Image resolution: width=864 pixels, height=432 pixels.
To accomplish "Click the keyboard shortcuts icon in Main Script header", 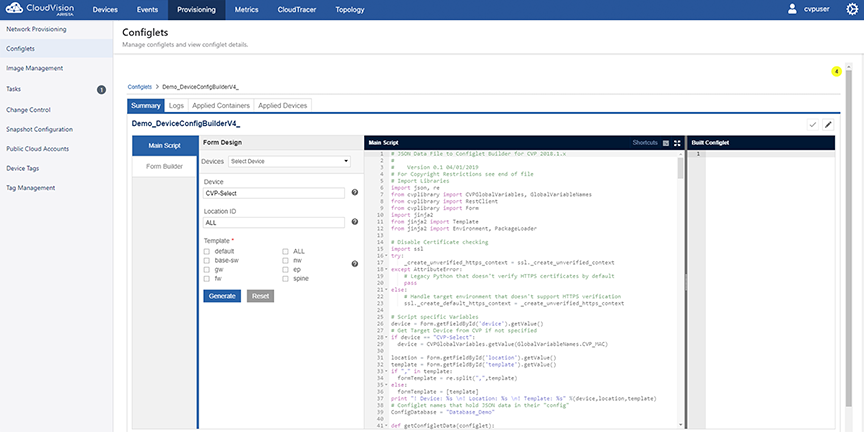I will [x=666, y=143].
